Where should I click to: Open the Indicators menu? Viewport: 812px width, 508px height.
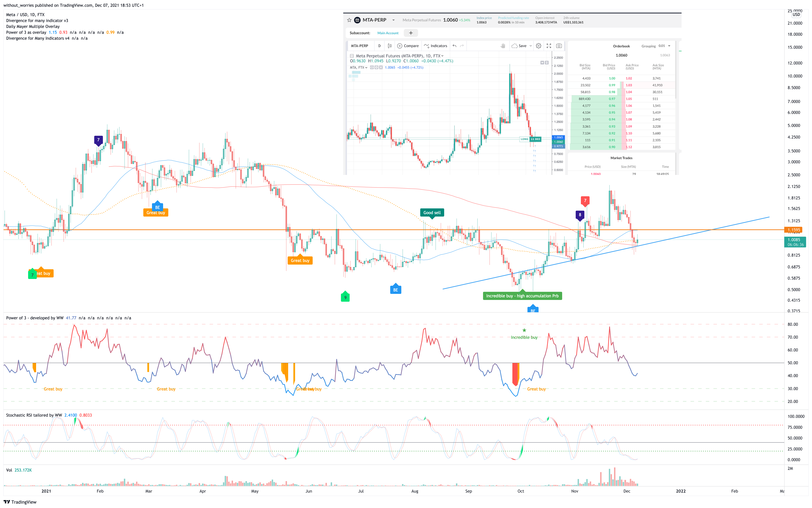point(435,46)
